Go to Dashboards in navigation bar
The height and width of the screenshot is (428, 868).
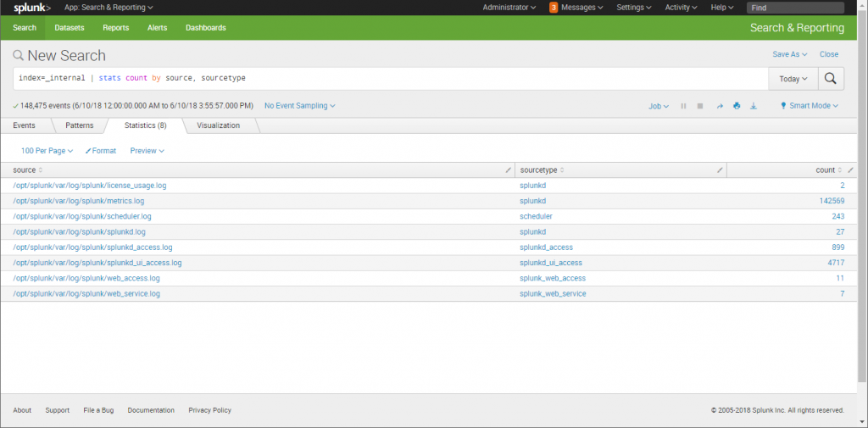(205, 28)
